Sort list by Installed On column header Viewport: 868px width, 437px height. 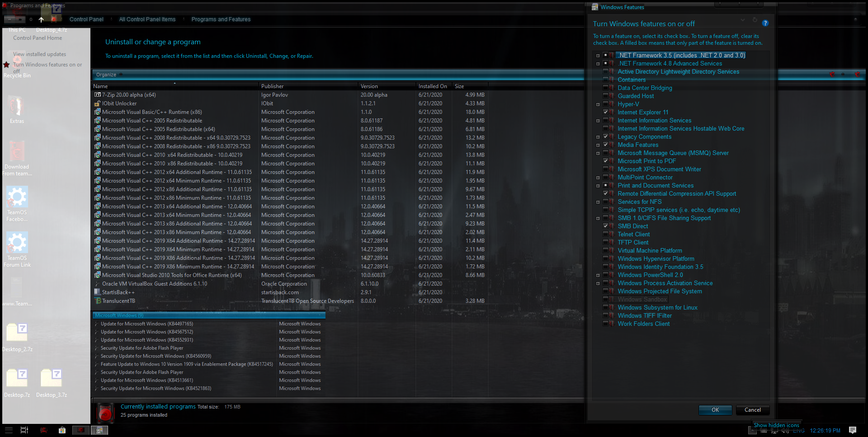(434, 86)
